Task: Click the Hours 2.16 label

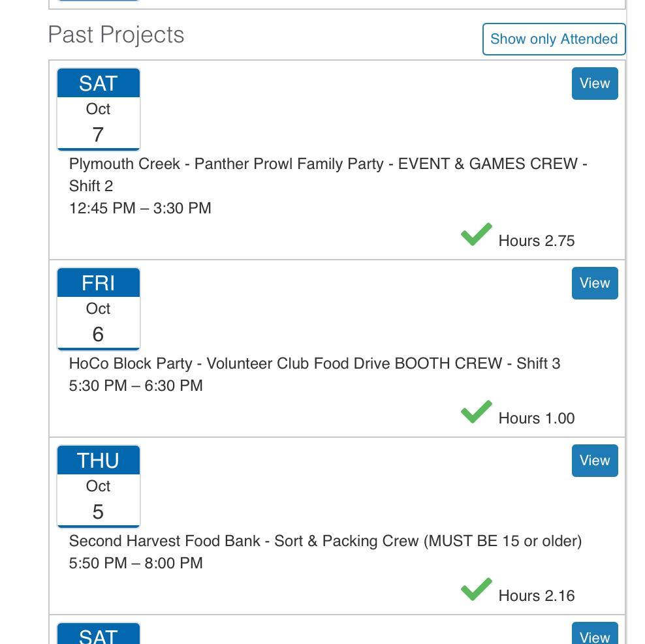Action: [x=536, y=596]
